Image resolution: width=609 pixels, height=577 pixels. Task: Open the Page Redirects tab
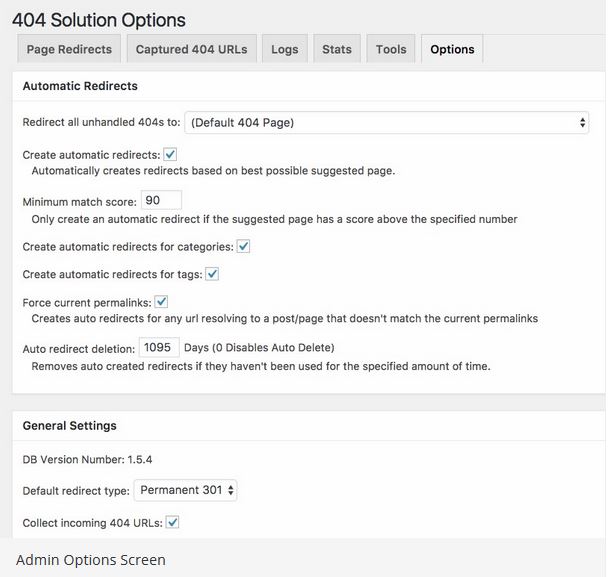(69, 49)
